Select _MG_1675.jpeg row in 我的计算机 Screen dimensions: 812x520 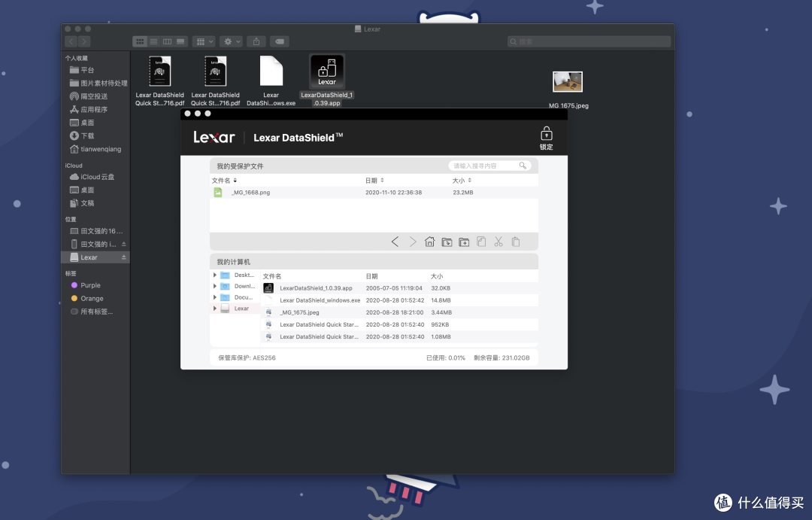399,312
